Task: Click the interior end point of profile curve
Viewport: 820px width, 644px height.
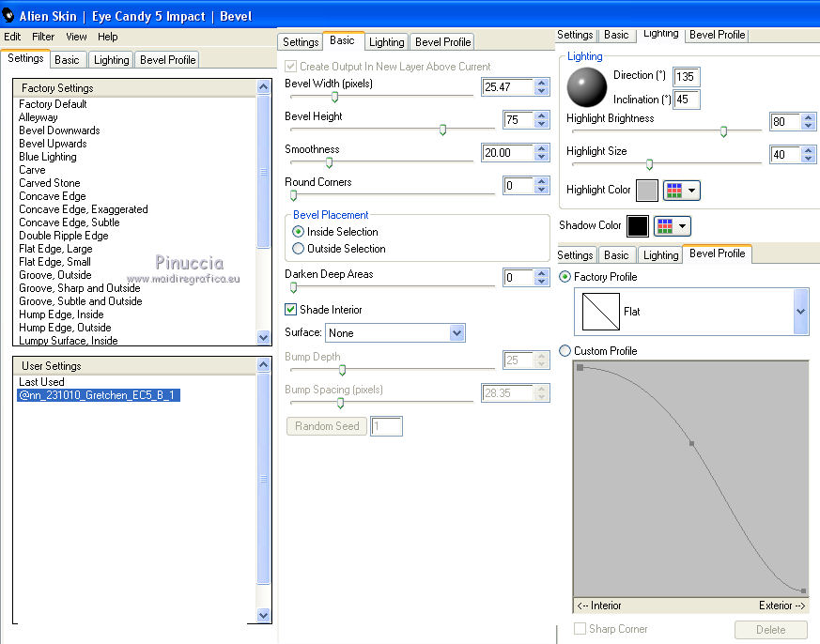Action: 580,367
